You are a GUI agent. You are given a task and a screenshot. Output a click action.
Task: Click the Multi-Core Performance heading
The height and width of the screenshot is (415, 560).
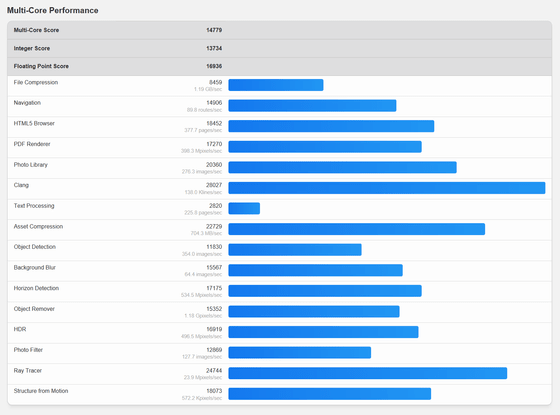pos(52,10)
